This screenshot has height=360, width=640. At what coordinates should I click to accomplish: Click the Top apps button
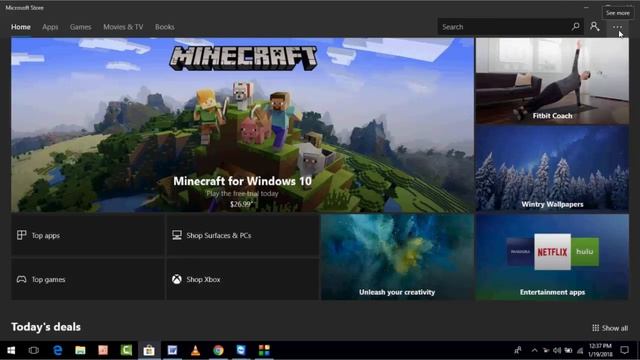pos(88,236)
